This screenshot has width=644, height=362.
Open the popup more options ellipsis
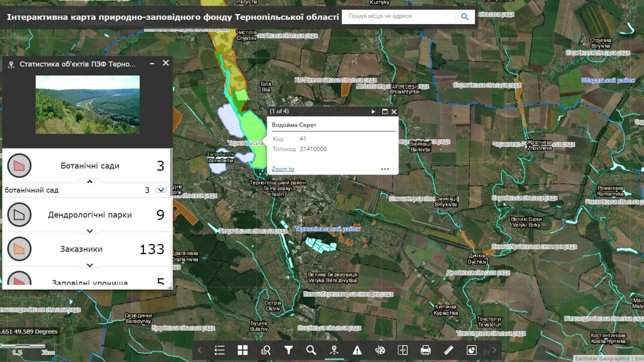pos(385,169)
